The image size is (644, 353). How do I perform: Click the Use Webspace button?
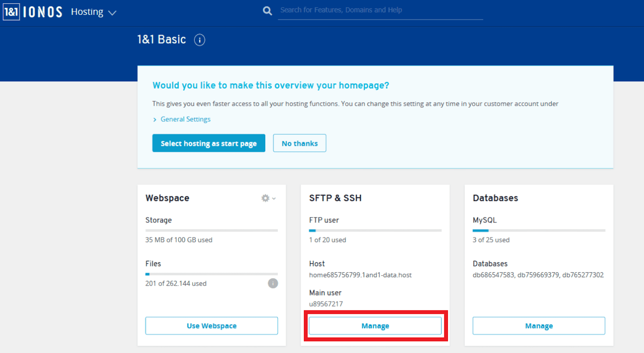211,326
